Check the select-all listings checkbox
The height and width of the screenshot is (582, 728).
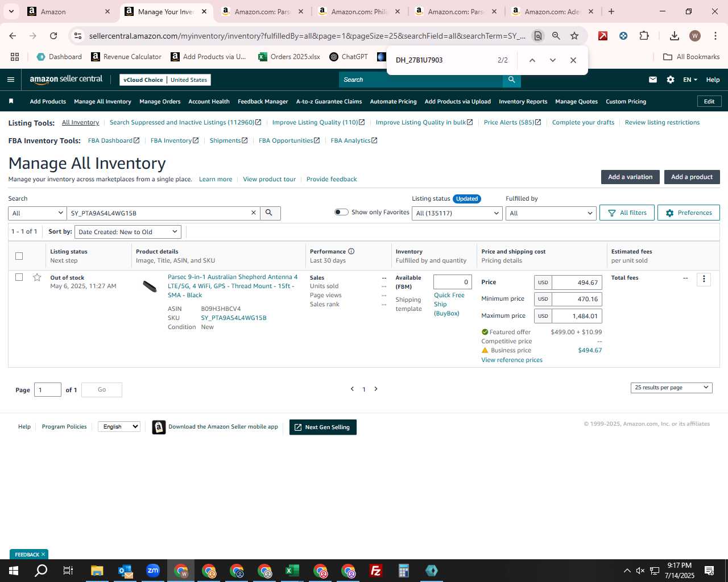[x=19, y=256]
